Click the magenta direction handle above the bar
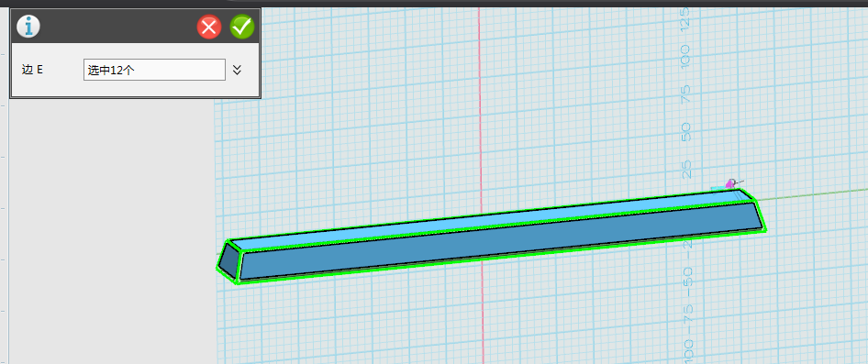 730,183
